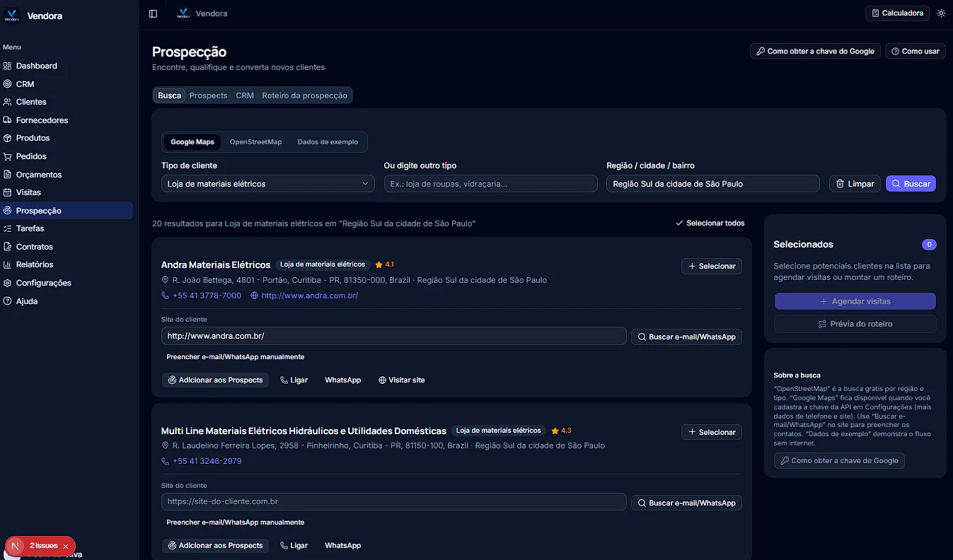
Task: Open Tarefas sidebar item
Action: click(67, 228)
